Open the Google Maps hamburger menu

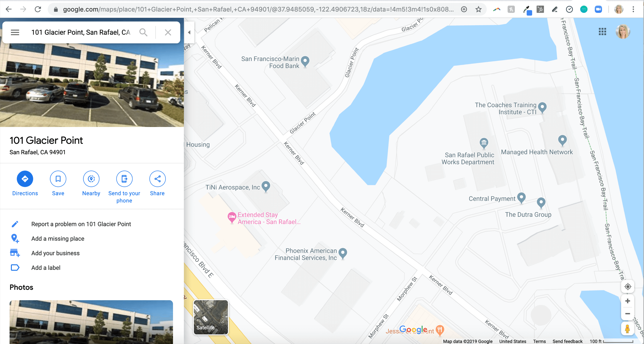pos(15,32)
